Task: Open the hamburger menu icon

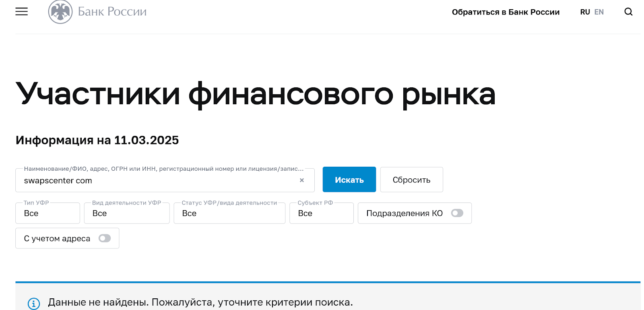Action: pyautogui.click(x=22, y=12)
